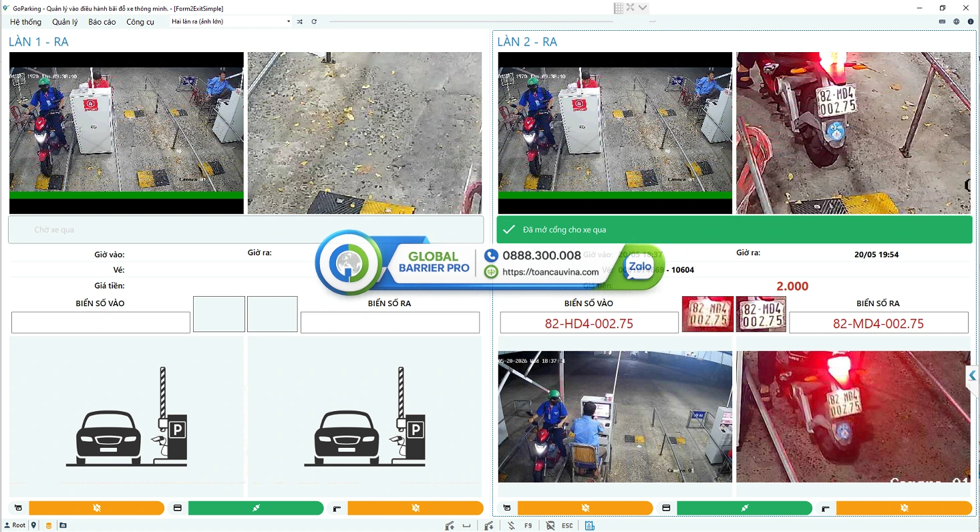Click the open barrier icon in status bar
The width and height of the screenshot is (980, 532).
click(x=450, y=526)
